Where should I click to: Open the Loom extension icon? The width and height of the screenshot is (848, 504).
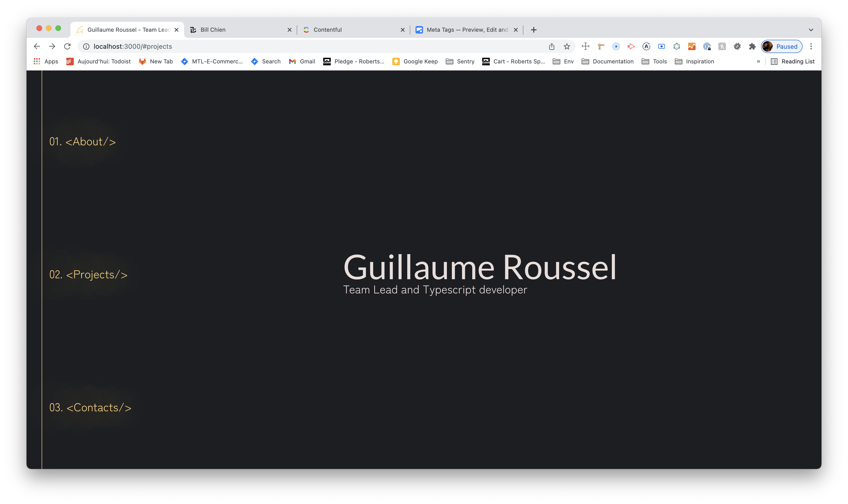point(662,46)
